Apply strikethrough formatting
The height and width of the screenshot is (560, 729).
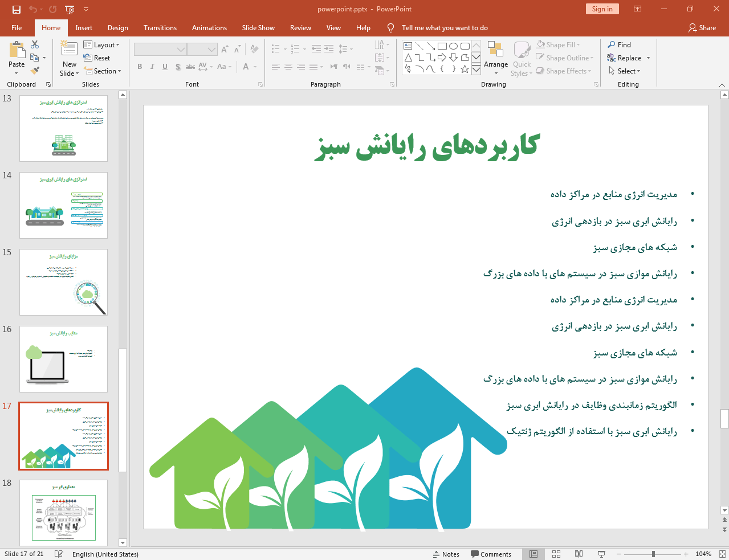190,67
